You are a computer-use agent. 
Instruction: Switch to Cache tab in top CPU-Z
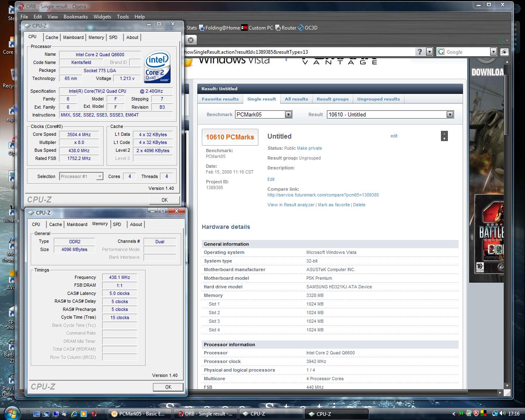coord(52,37)
